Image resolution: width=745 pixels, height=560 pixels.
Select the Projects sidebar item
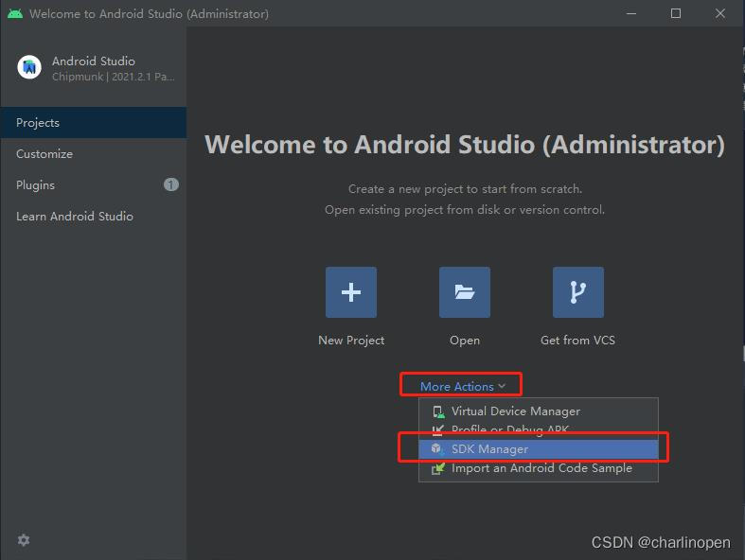(x=38, y=123)
